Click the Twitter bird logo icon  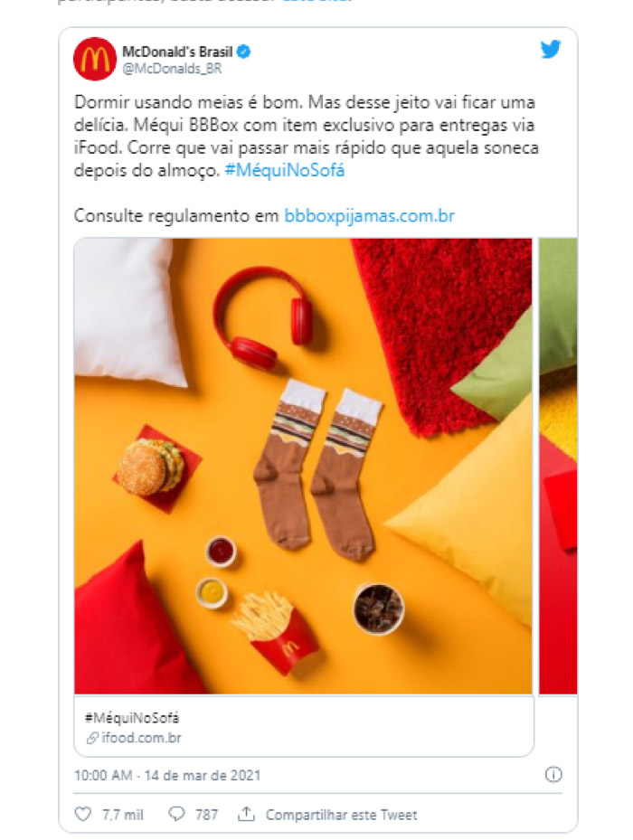pyautogui.click(x=551, y=50)
